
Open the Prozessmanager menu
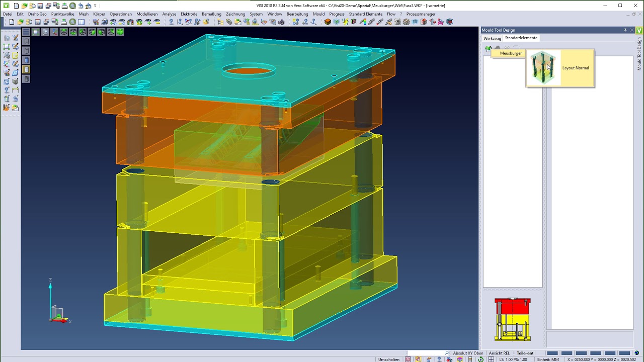pos(421,14)
